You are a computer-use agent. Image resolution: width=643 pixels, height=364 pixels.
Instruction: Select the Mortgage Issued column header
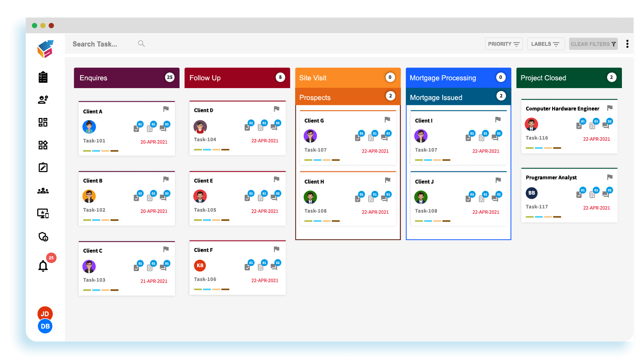(x=459, y=97)
